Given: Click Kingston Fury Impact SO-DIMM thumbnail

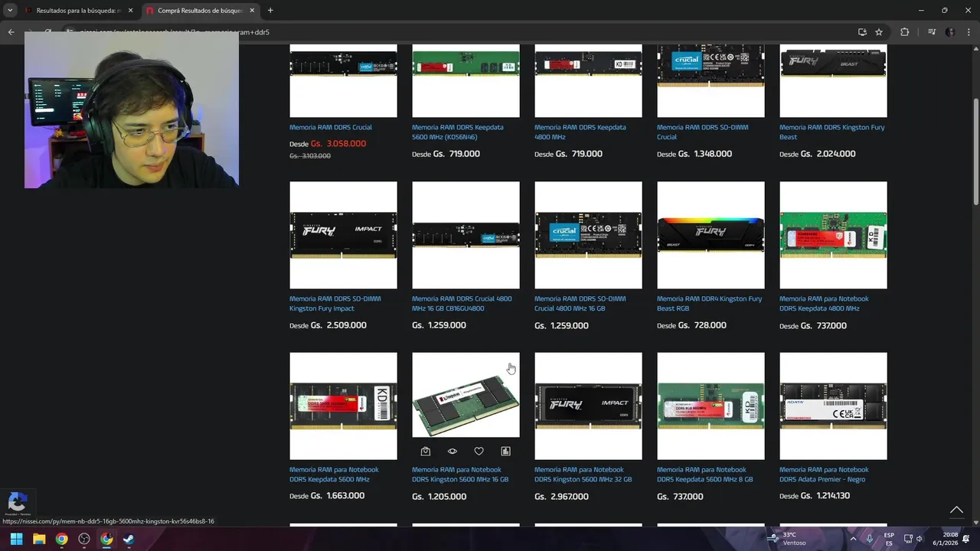Looking at the screenshot, I should point(343,235).
